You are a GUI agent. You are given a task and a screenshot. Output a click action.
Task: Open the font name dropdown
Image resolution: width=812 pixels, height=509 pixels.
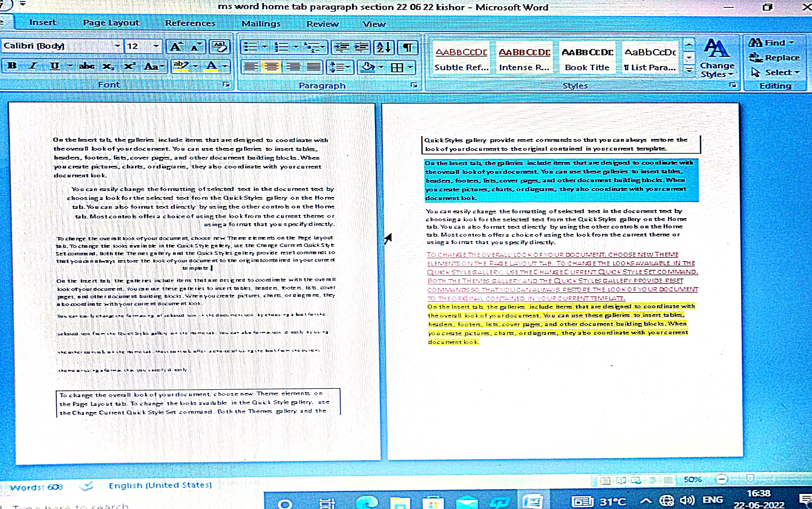(x=117, y=46)
